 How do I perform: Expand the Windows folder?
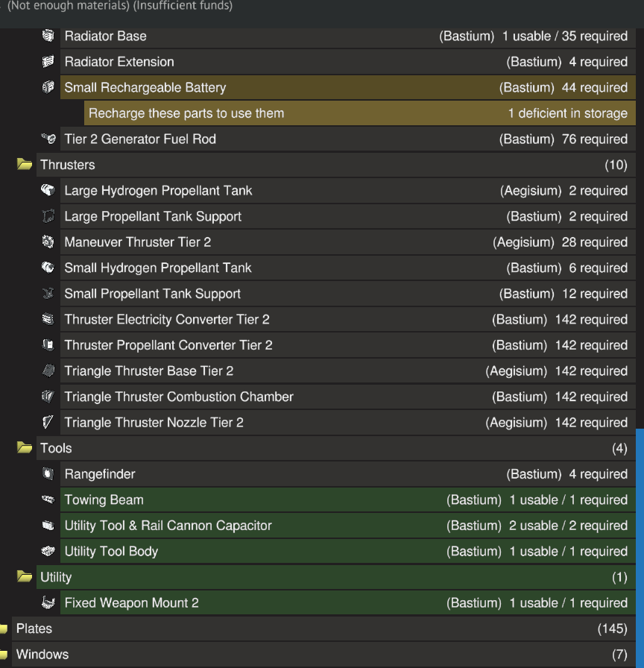pos(4,655)
